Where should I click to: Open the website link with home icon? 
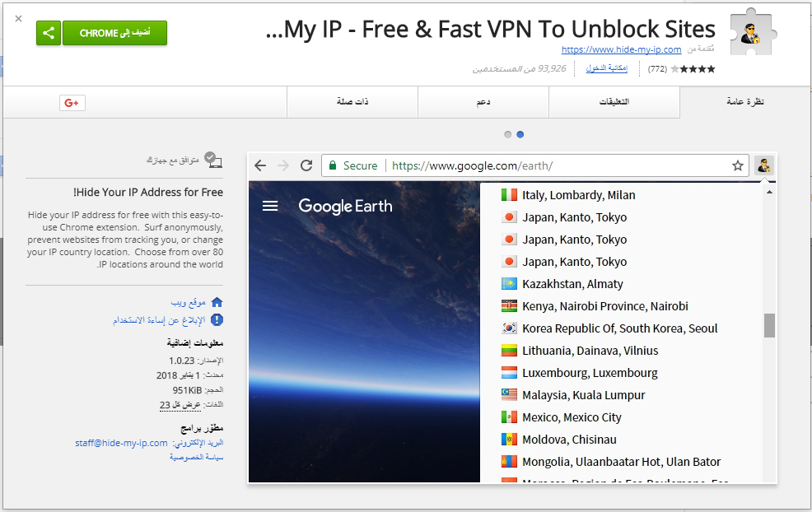coord(189,302)
